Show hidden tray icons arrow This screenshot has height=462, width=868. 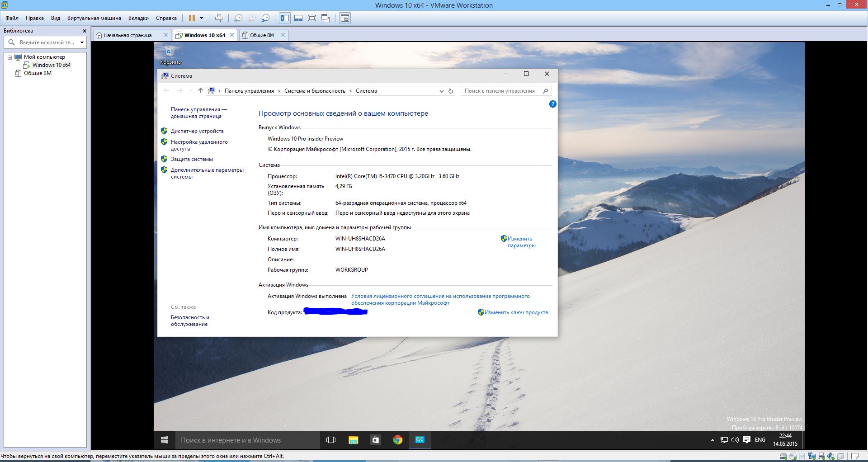(x=712, y=440)
